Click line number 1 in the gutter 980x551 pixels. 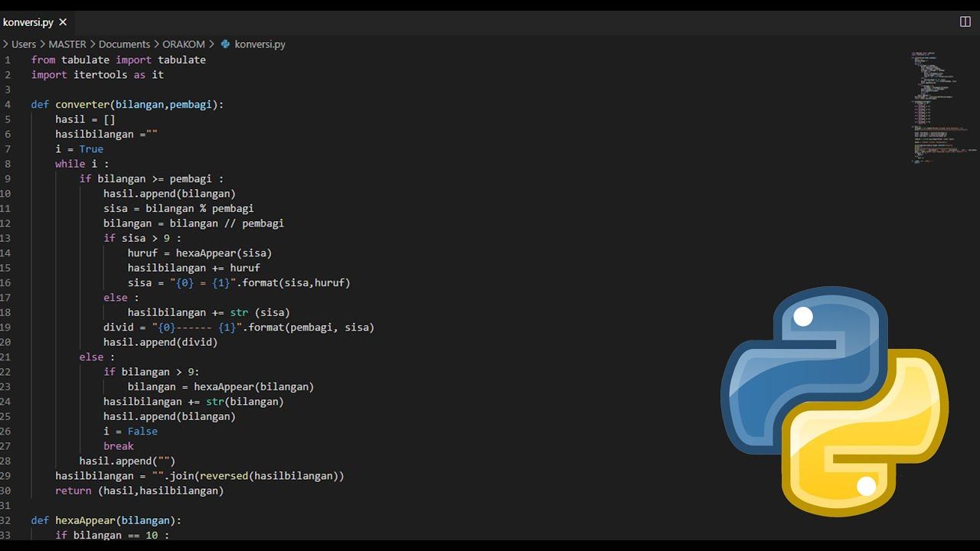click(8, 60)
